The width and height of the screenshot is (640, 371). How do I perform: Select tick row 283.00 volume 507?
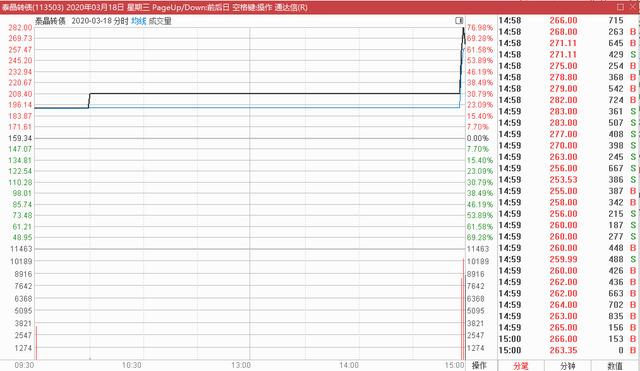tap(568, 123)
